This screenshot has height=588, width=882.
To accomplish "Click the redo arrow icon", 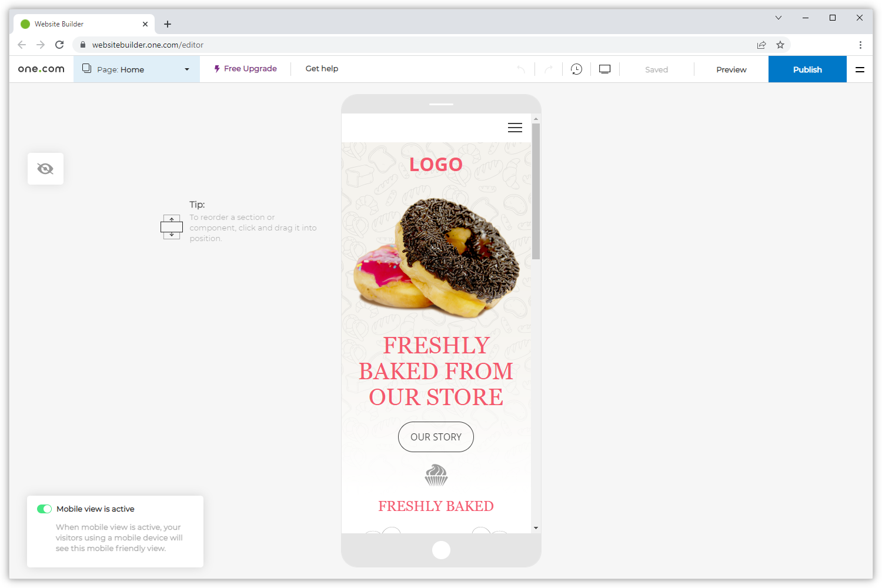I will pos(548,69).
